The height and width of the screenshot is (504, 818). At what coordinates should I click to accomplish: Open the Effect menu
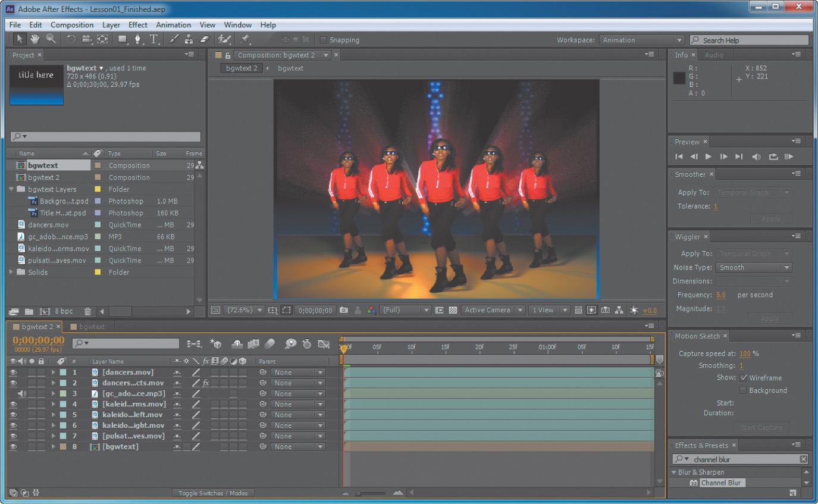pos(138,25)
